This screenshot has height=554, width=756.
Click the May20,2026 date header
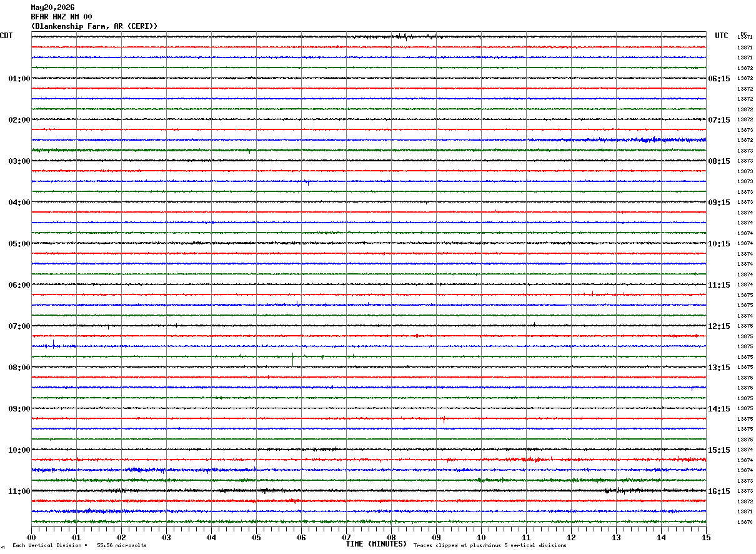53,8
